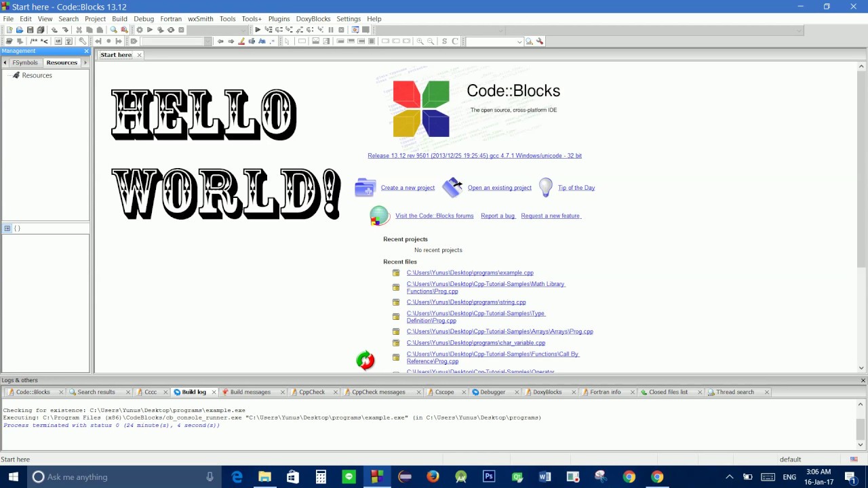Open the DoxyBlocks menu
Image resolution: width=868 pixels, height=488 pixels.
(313, 18)
